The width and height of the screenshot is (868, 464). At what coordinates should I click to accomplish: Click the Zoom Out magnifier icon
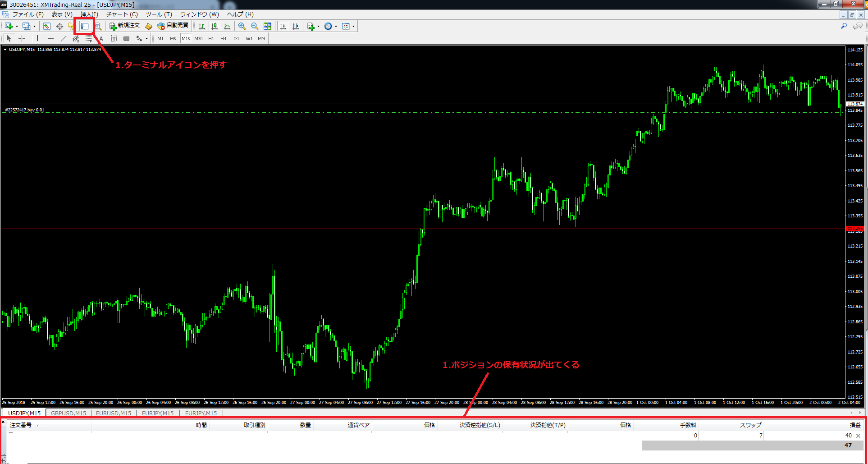(255, 26)
